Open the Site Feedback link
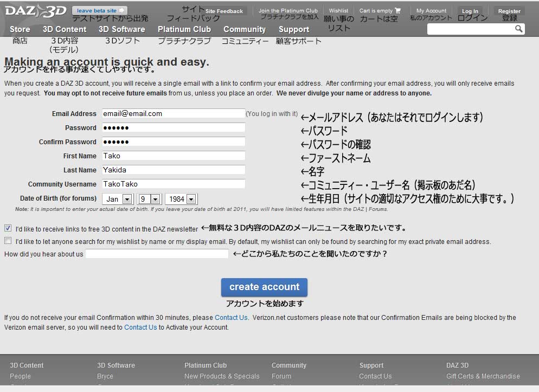 (224, 11)
